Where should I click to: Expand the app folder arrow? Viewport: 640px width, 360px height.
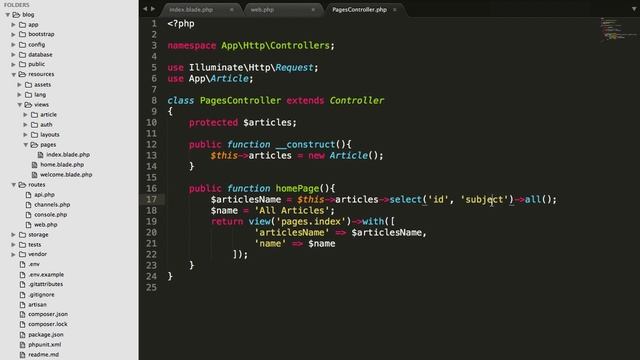pyautogui.click(x=13, y=24)
